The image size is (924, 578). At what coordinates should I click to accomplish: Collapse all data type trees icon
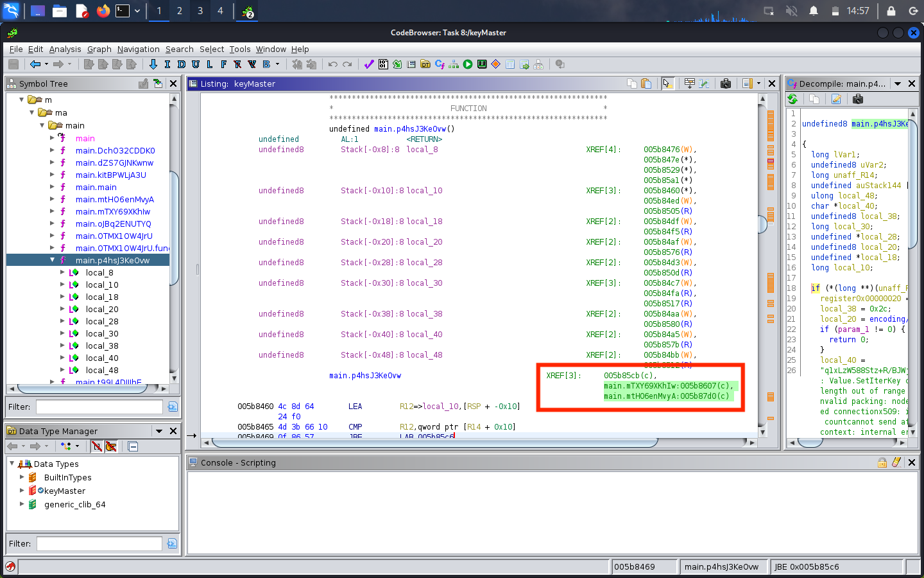(x=133, y=446)
